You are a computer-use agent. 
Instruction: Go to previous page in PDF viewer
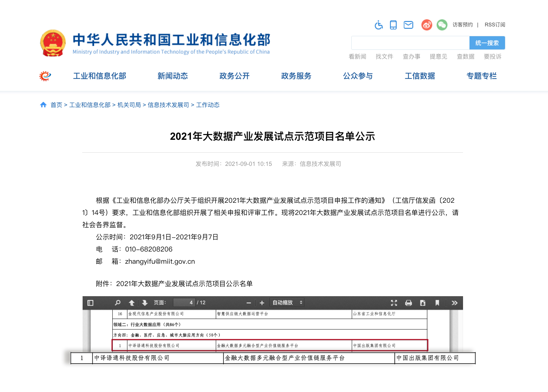132,303
